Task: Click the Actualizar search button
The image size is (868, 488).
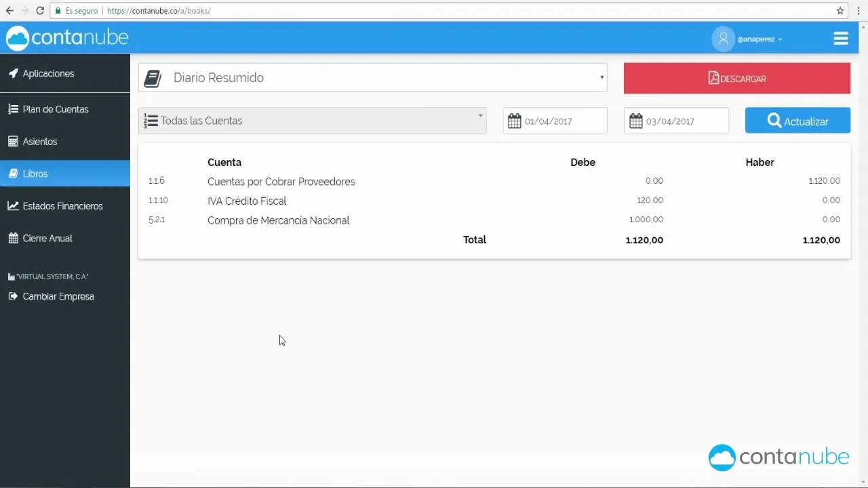Action: pos(797,121)
